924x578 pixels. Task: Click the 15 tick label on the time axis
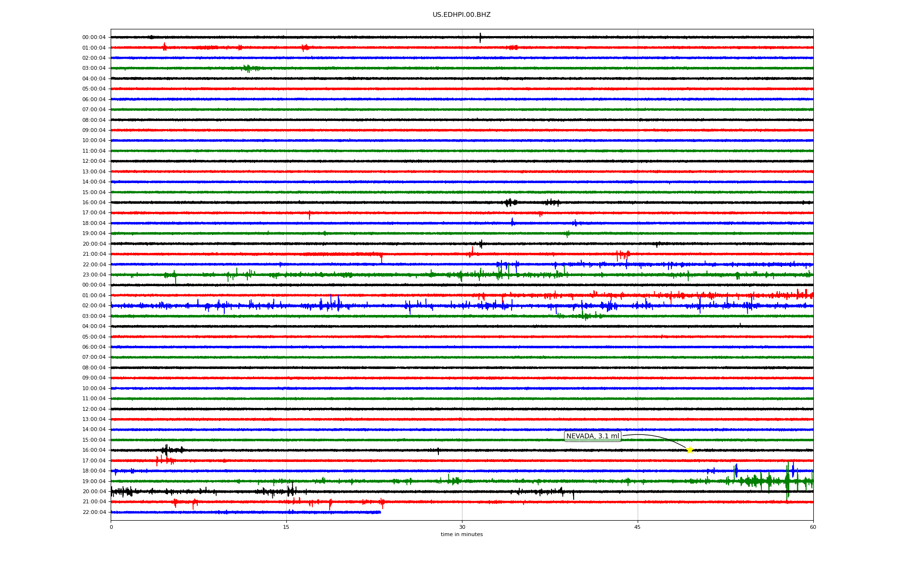[286, 527]
